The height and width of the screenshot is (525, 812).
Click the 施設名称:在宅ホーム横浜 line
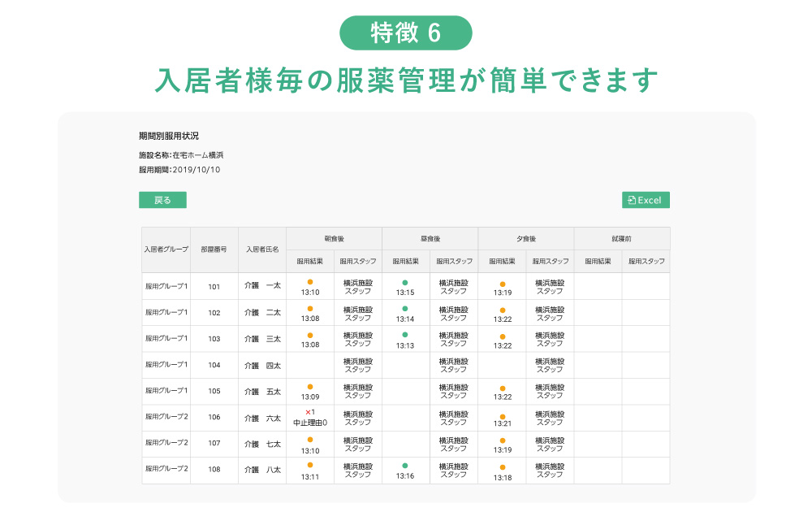point(181,155)
